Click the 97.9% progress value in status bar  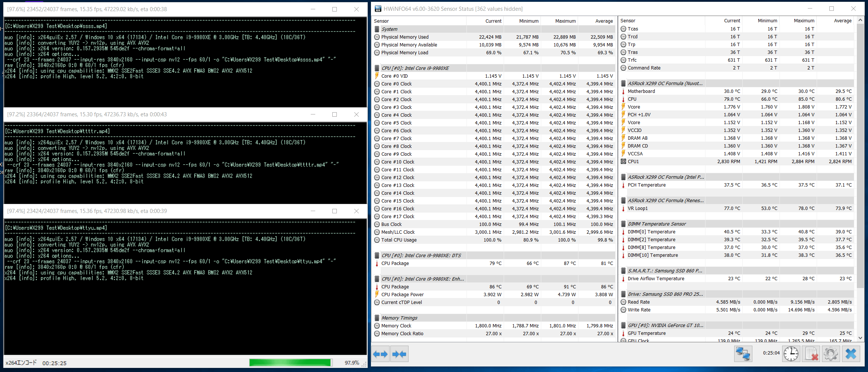352,363
